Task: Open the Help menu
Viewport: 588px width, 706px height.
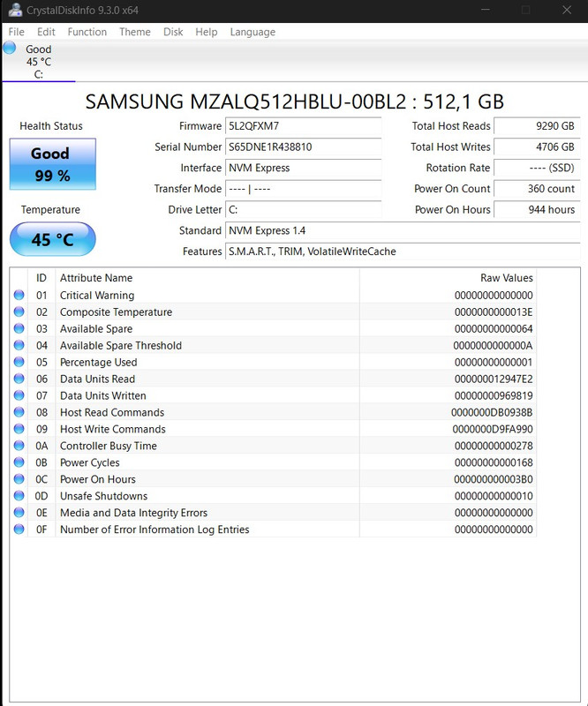Action: tap(207, 32)
